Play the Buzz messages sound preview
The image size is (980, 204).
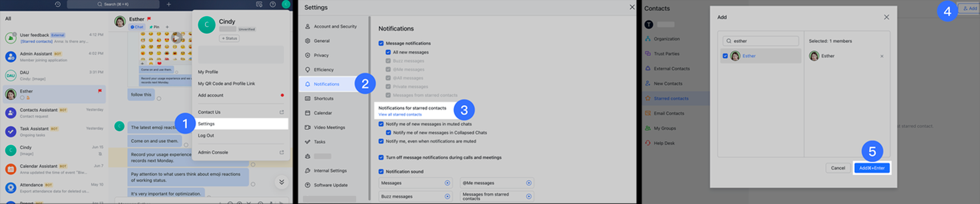[447, 196]
